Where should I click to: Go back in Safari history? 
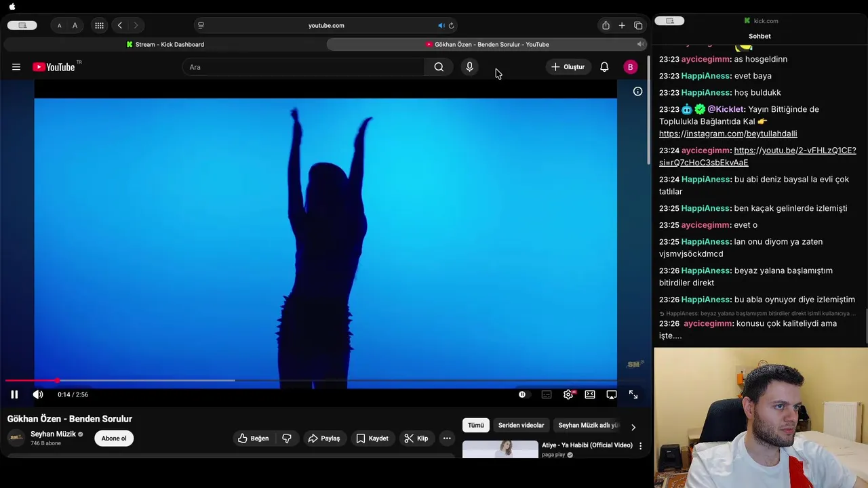[120, 26]
